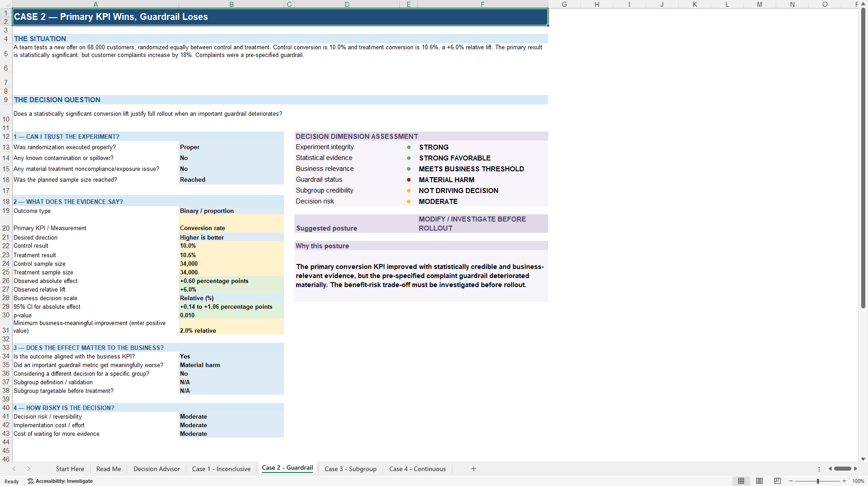Select column G header
This screenshot has width=868, height=486.
564,4
